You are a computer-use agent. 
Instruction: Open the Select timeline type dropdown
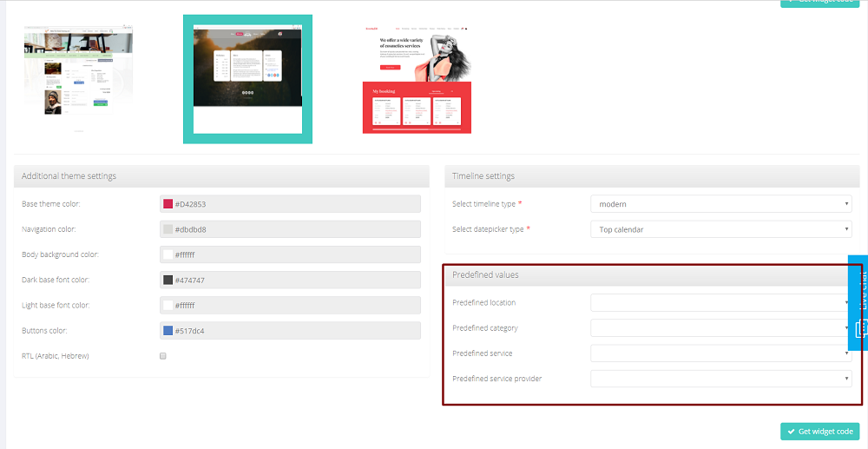coord(720,204)
